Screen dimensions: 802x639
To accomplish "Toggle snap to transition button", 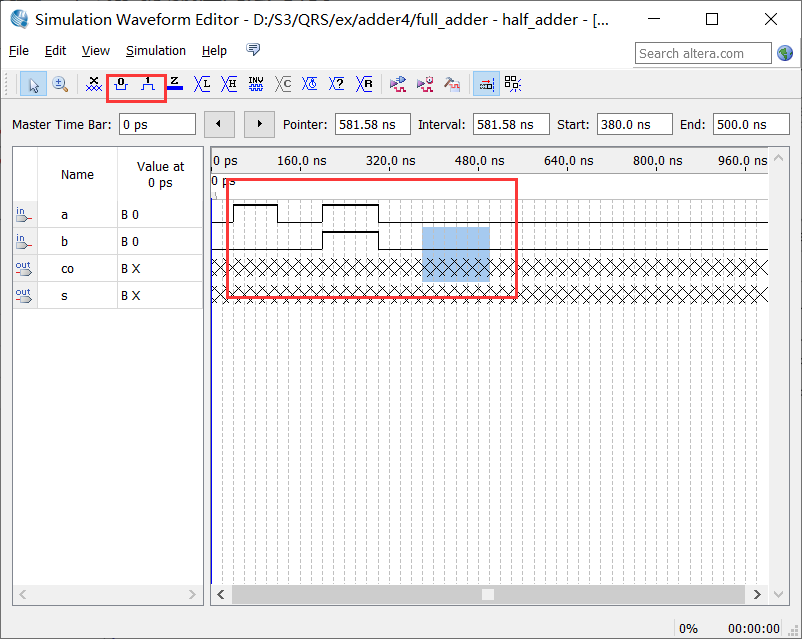I will click(x=486, y=84).
